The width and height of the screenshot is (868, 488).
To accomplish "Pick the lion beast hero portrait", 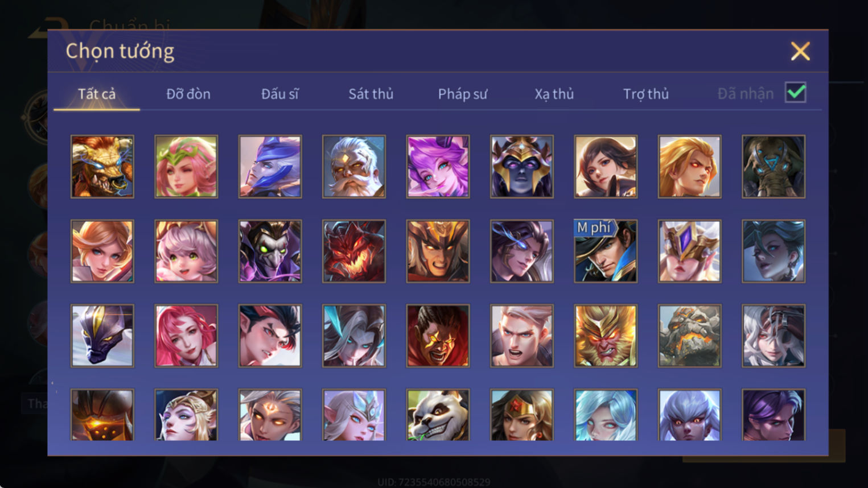I will tap(102, 167).
